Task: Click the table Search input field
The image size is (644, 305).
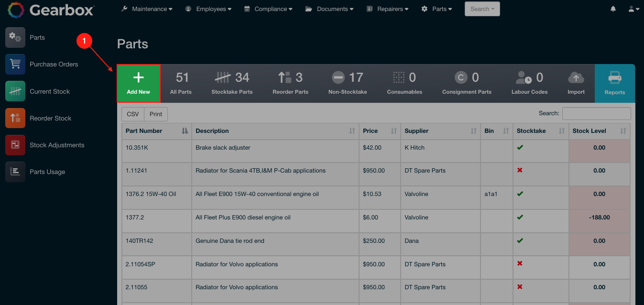Action: [596, 113]
